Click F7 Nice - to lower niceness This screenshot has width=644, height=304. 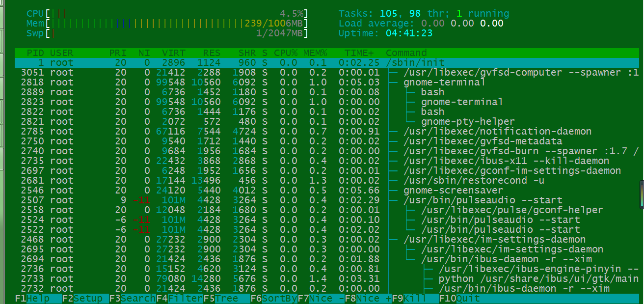click(x=321, y=298)
